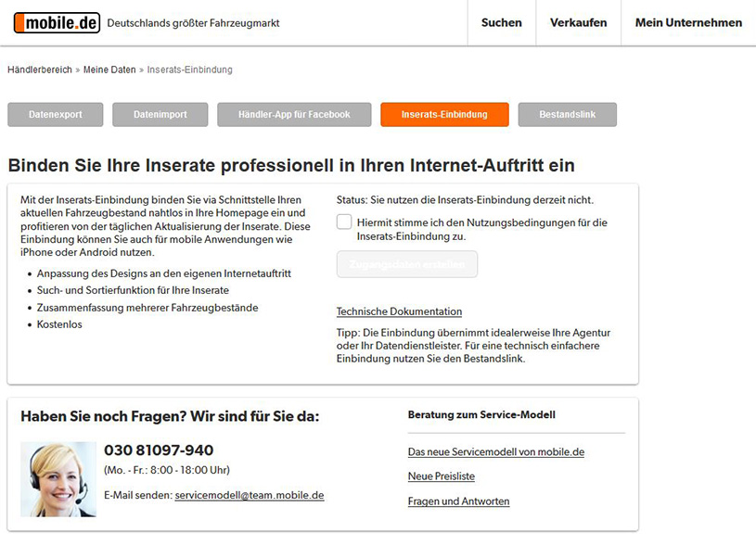
Task: Click the Anpassung des Designs bullet
Action: (x=164, y=273)
